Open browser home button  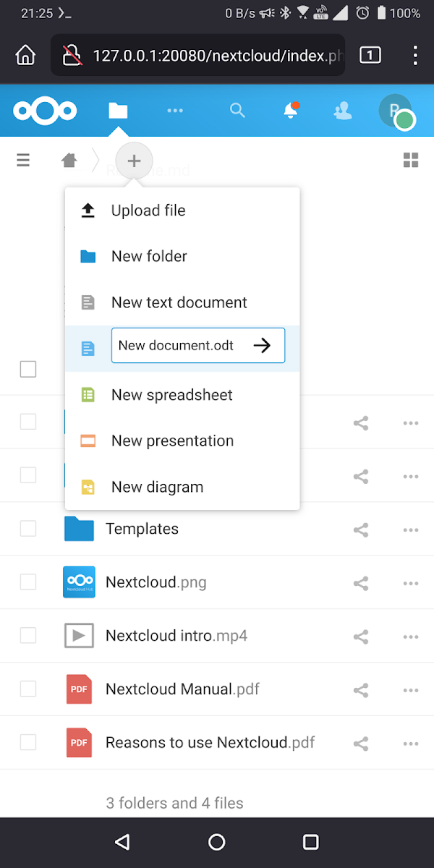click(25, 55)
